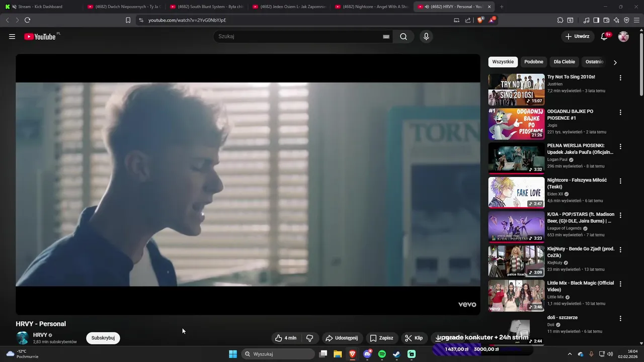The image size is (644, 362).
Task: Play the Try Not To Sing 2010s thumbnail
Action: tap(516, 89)
